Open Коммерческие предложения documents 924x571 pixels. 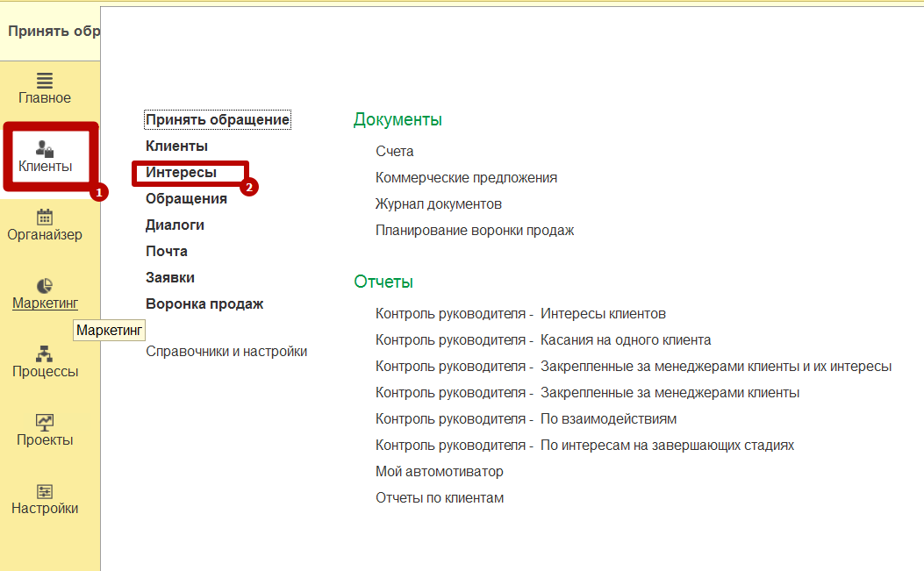(x=466, y=178)
